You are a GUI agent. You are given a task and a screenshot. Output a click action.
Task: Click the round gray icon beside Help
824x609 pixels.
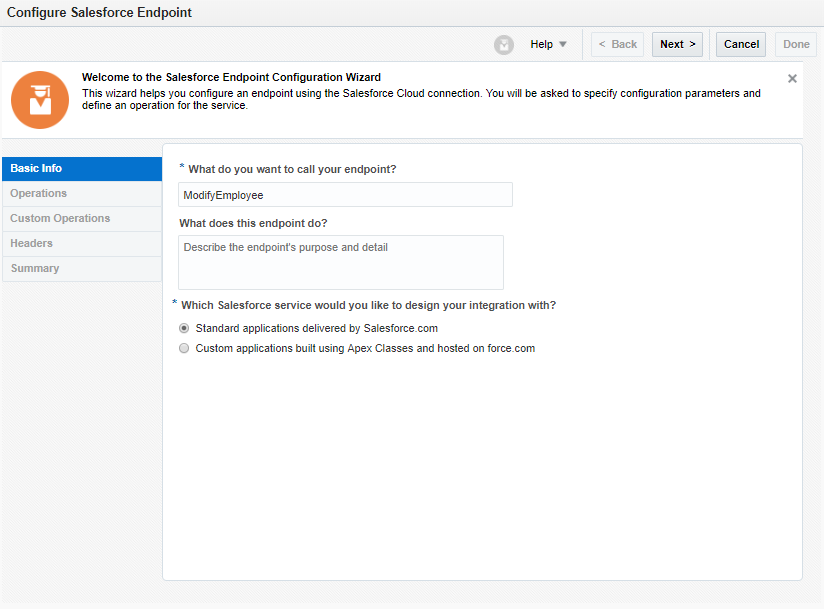tap(504, 45)
